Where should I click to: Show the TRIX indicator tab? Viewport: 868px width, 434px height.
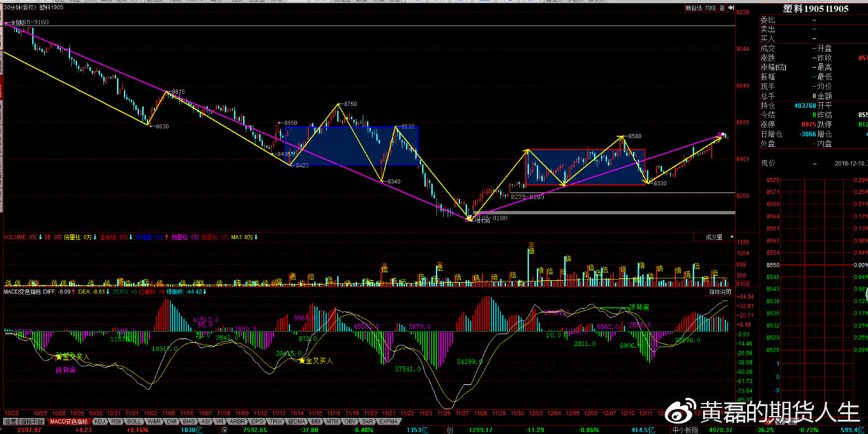click(x=276, y=421)
